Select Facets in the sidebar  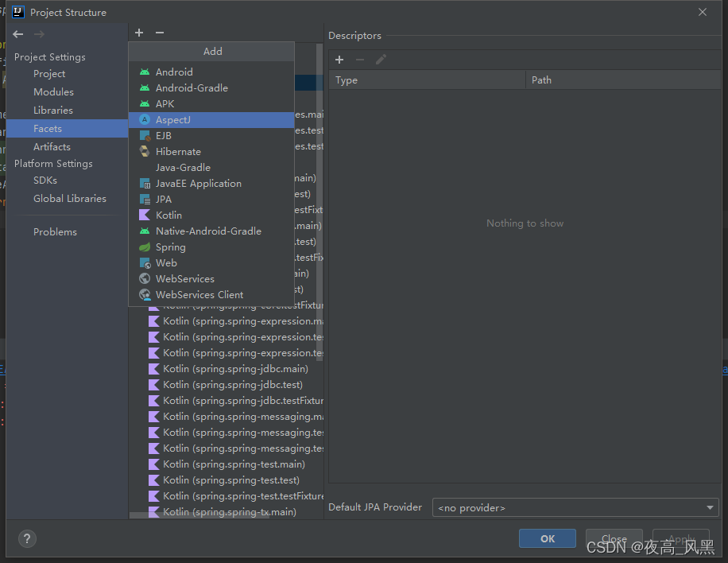click(x=67, y=128)
